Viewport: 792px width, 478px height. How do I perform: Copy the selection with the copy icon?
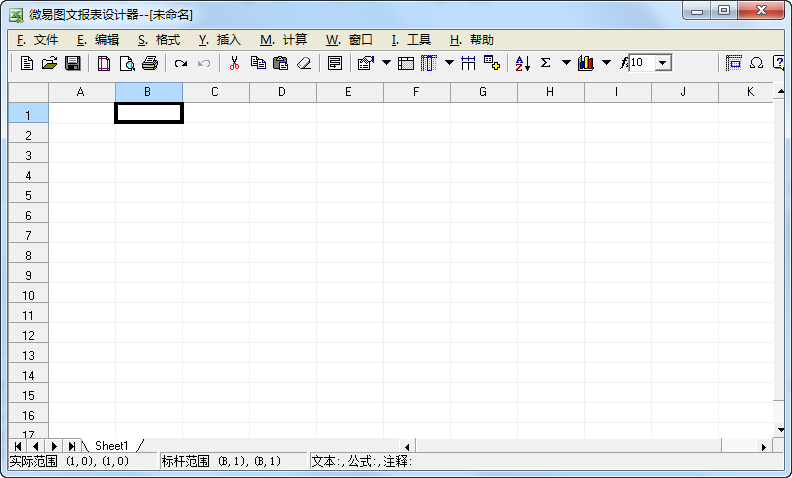pos(258,63)
